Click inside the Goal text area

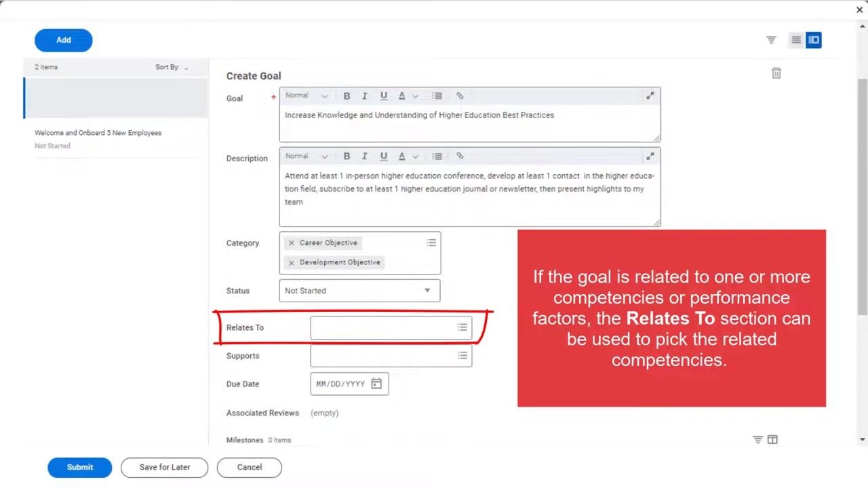[x=470, y=123]
